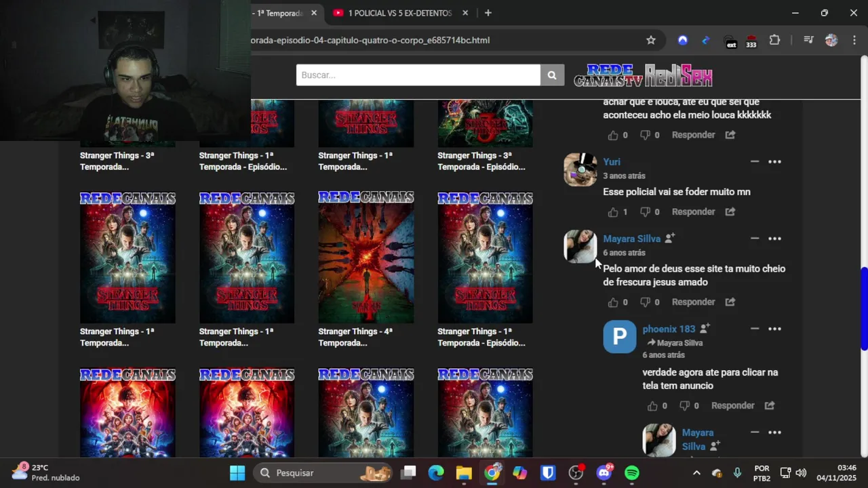Open Spotify from the taskbar

tap(631, 473)
